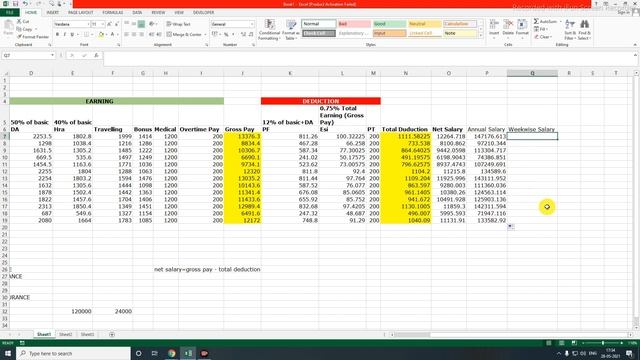Apply the Note cell style
Image resolution: width=640 pixels, height=360 pixels.
(x=460, y=33)
